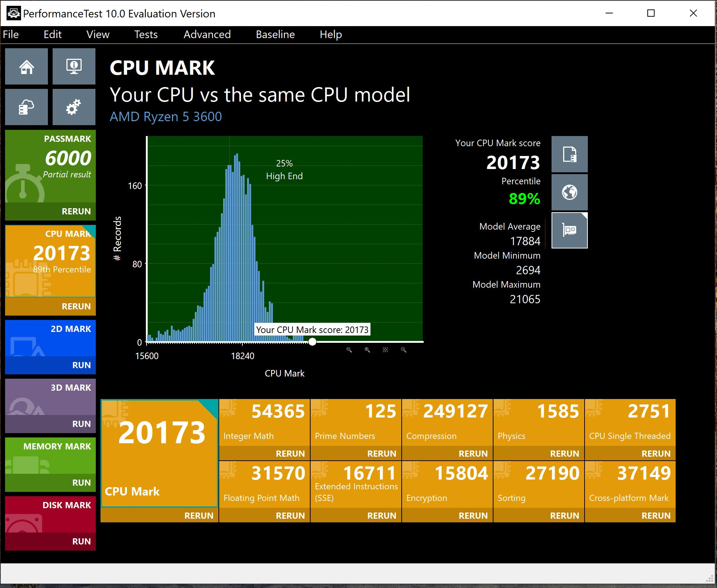Run the Disk Mark test
Image resolution: width=717 pixels, height=588 pixels.
click(81, 542)
